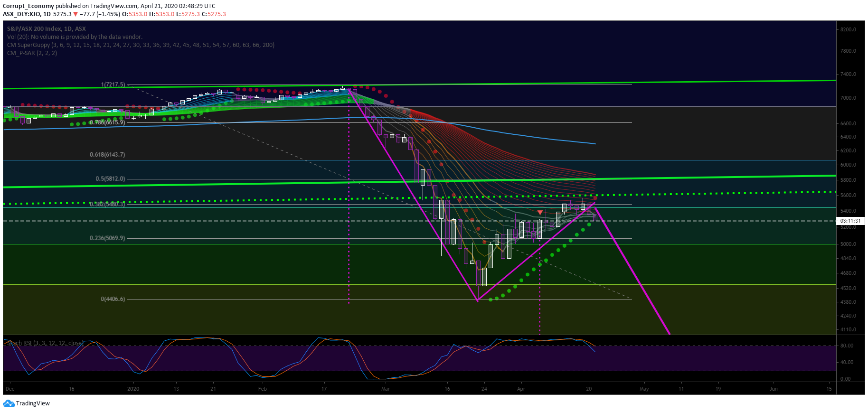The image size is (868, 412).
Task: Click the Feb label on the time axis
Action: [x=263, y=389]
